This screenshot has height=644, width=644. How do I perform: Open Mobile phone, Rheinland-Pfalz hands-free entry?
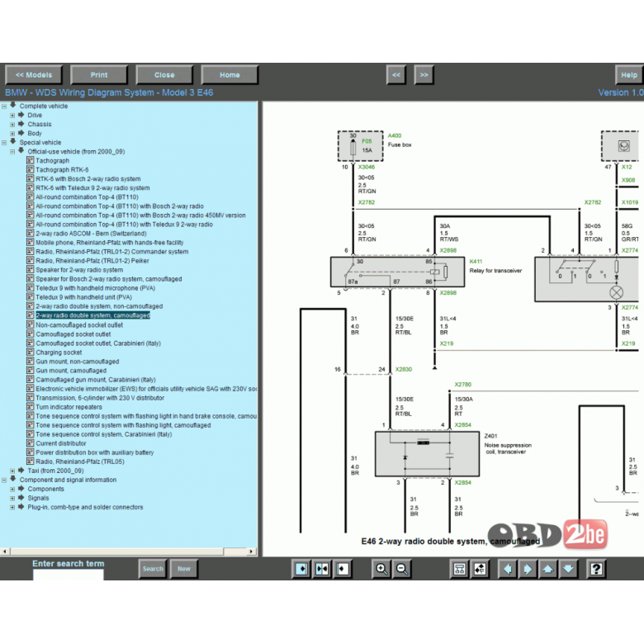coord(109,243)
